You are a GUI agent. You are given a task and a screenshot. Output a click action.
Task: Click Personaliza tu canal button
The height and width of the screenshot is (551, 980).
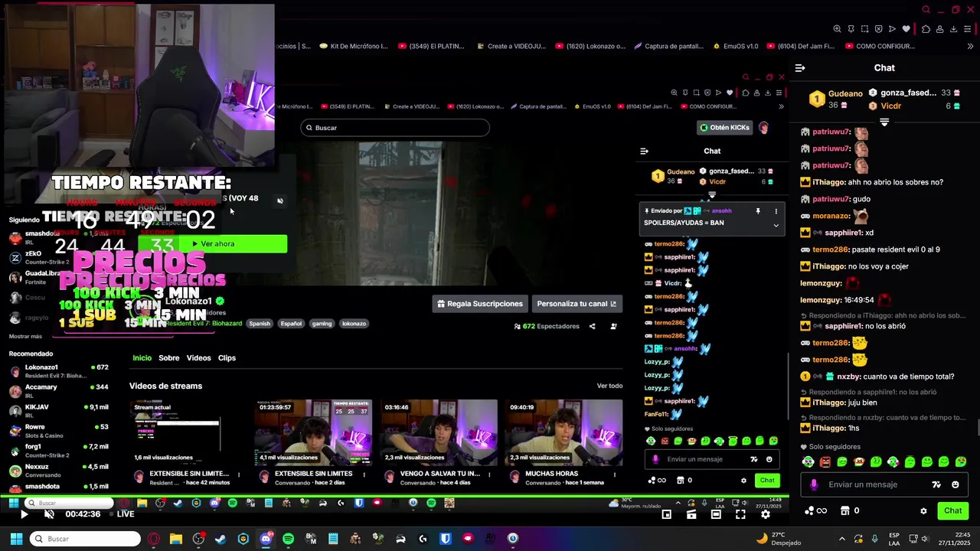577,304
